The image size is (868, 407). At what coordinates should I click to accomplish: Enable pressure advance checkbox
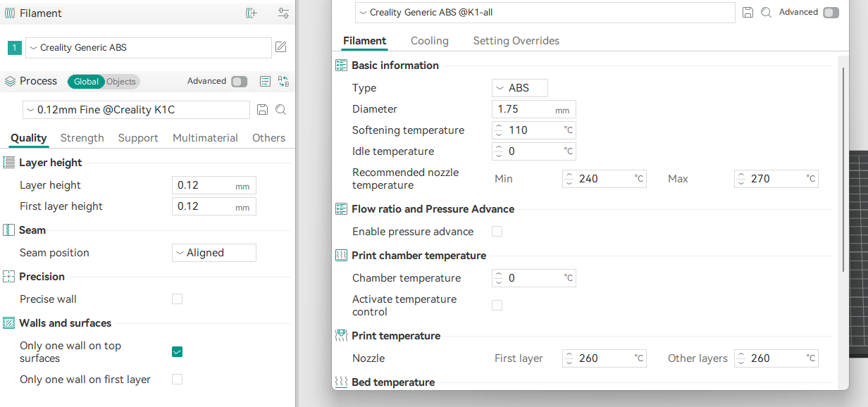[x=497, y=232]
